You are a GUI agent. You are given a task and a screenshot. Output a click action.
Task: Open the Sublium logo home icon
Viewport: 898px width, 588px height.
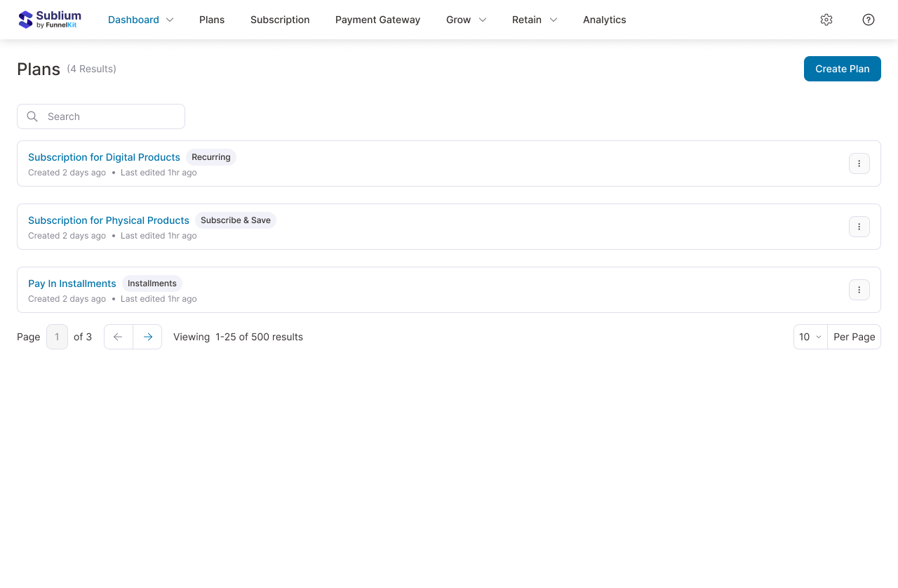pyautogui.click(x=27, y=19)
